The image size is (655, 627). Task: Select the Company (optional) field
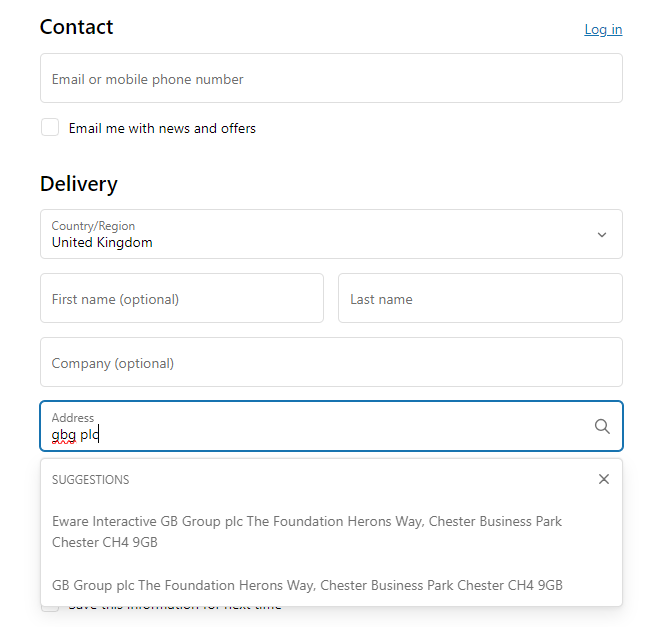[x=331, y=362]
